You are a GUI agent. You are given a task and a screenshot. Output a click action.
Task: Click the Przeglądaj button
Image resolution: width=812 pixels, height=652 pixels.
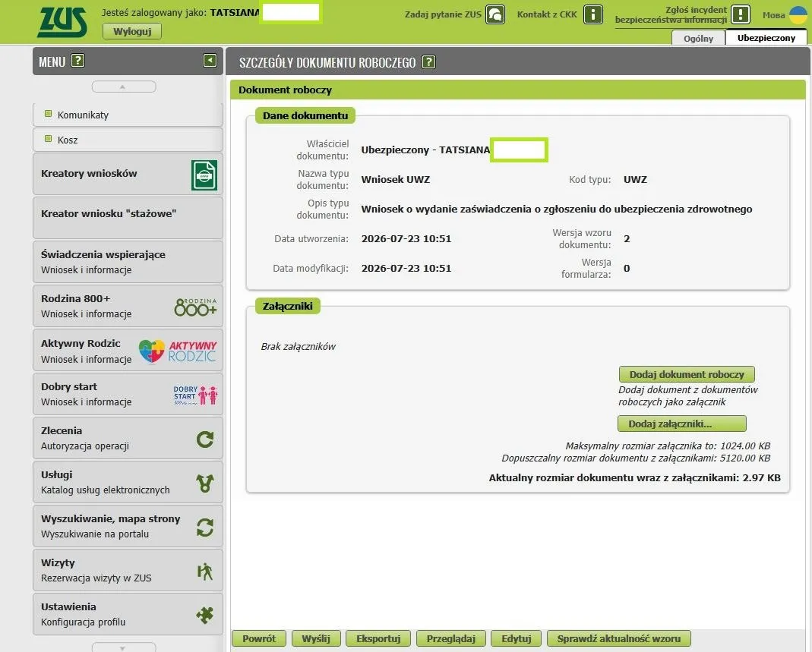451,638
